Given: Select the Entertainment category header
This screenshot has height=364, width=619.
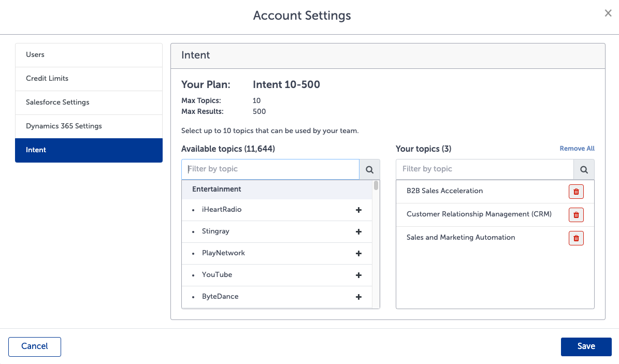Looking at the screenshot, I should 277,190.
